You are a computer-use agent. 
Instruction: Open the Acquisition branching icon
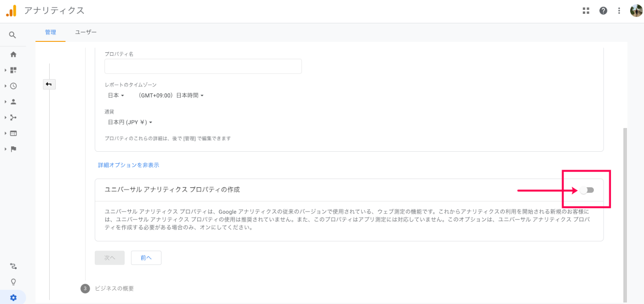pos(13,117)
